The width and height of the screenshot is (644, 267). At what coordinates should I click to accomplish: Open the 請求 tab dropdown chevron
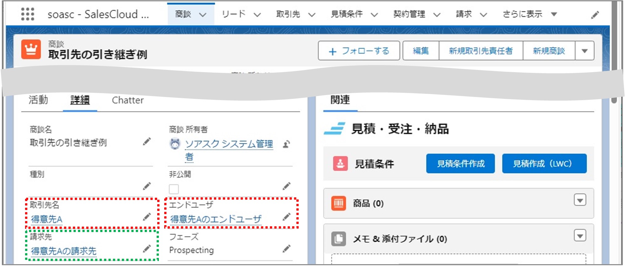484,15
